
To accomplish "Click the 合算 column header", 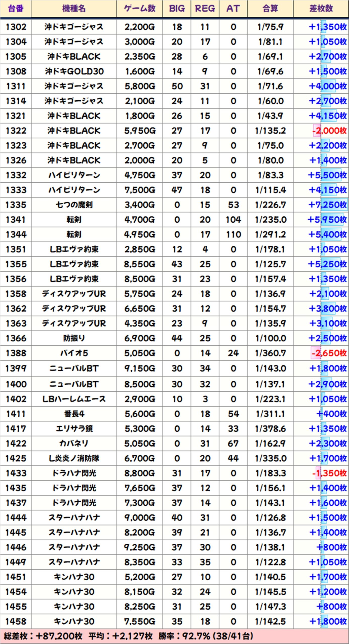I will tap(270, 9).
